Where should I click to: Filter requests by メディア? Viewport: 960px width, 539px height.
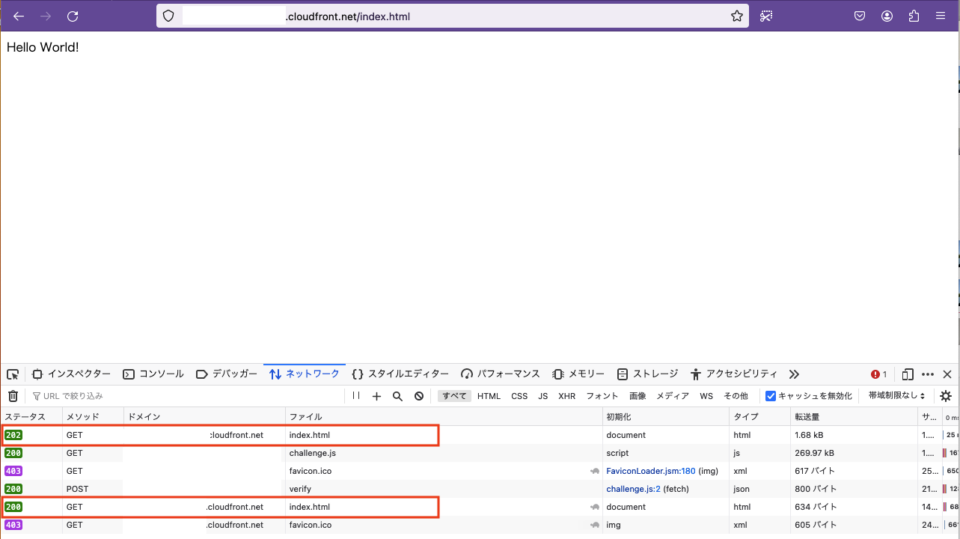click(672, 396)
